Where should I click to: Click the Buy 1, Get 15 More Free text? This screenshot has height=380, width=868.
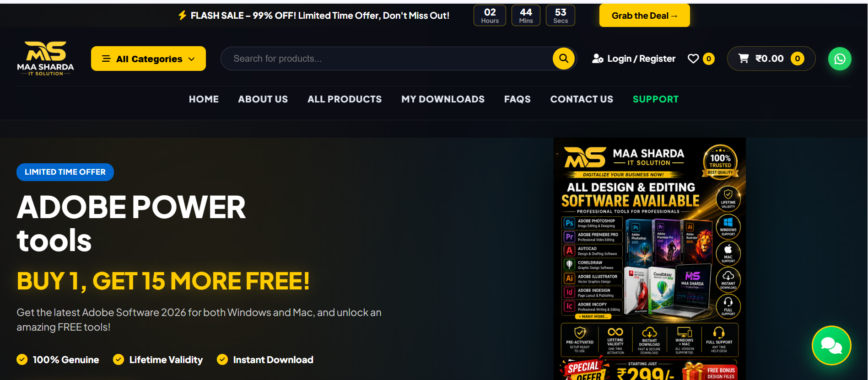[163, 281]
